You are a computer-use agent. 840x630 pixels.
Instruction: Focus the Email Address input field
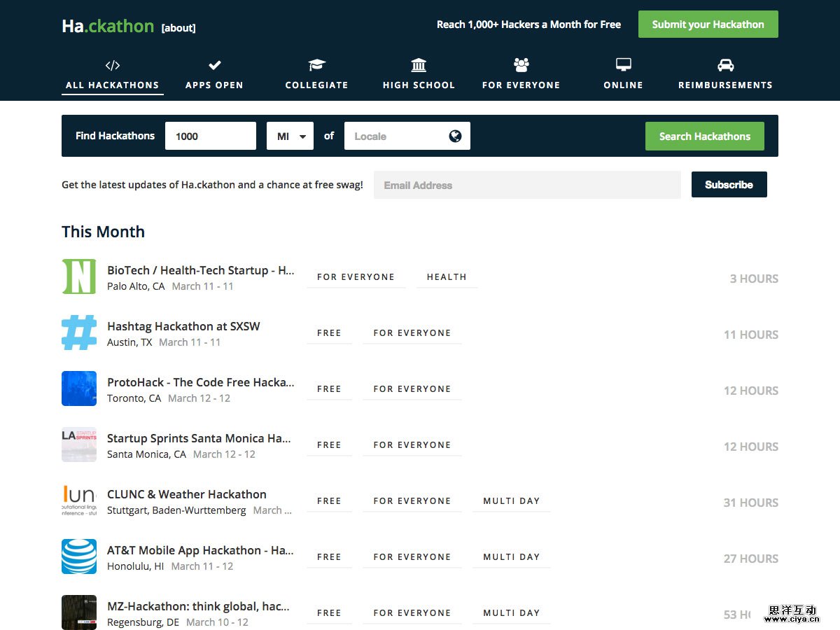coord(526,185)
